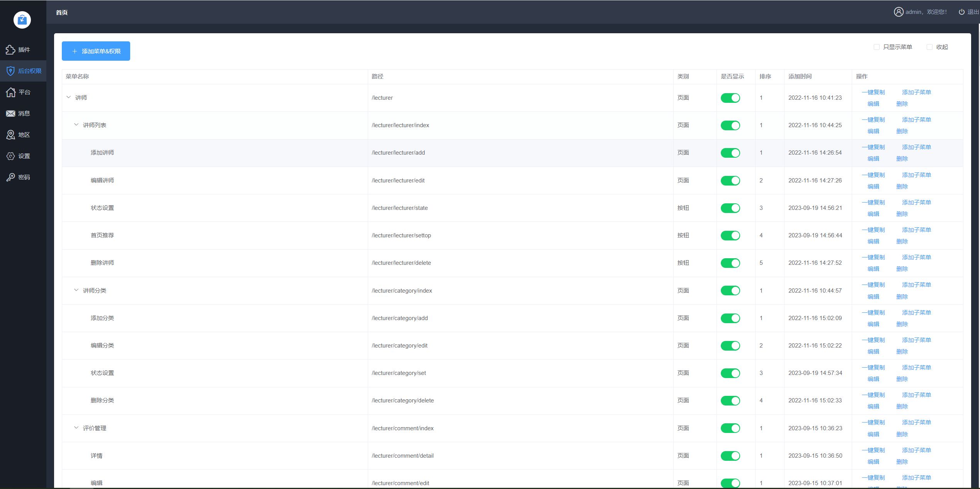Open the 首页 tab in header
This screenshot has height=489, width=980.
click(x=62, y=12)
